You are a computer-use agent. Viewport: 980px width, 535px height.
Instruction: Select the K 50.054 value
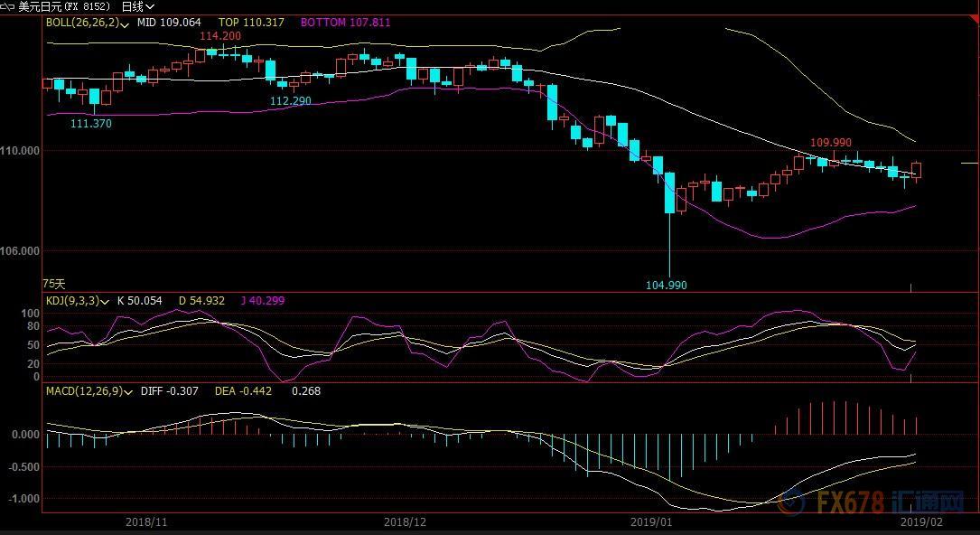tap(140, 301)
